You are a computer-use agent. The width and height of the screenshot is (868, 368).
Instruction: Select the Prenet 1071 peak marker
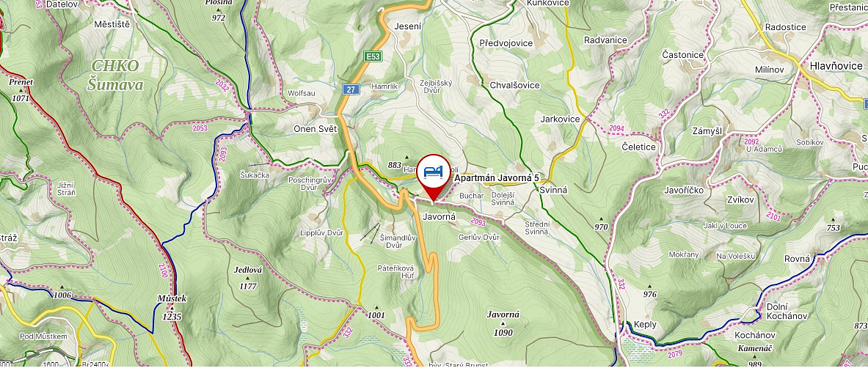click(21, 89)
